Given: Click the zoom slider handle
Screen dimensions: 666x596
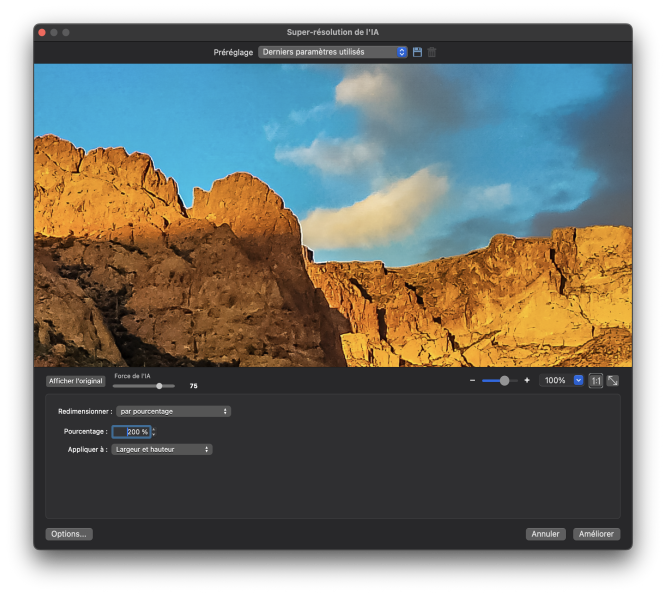Looking at the screenshot, I should coord(504,381).
